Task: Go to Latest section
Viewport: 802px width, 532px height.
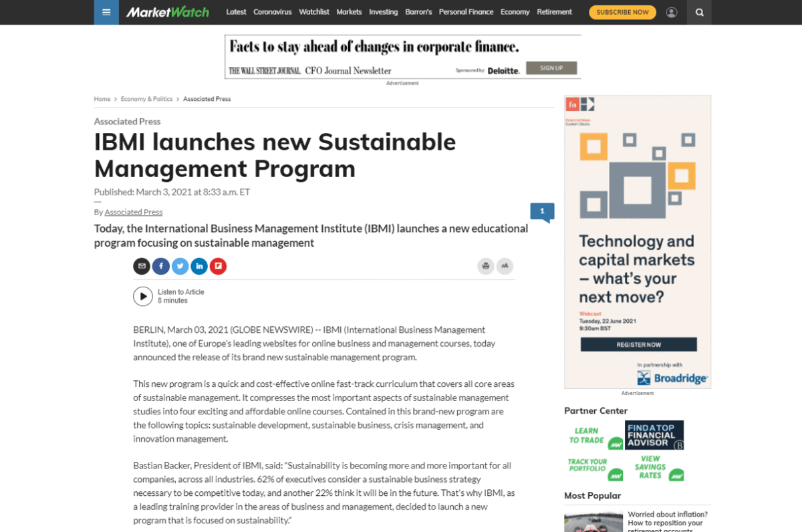Action: click(236, 12)
